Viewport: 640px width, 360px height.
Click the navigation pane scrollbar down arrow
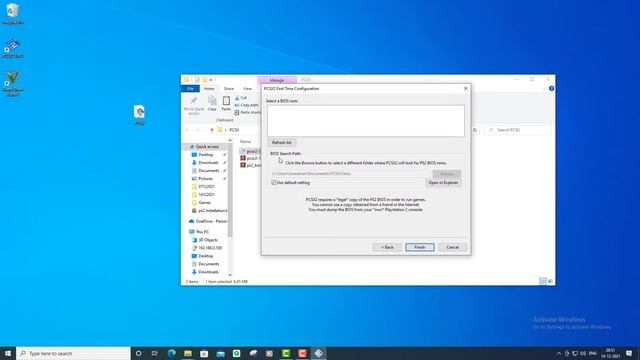point(230,275)
